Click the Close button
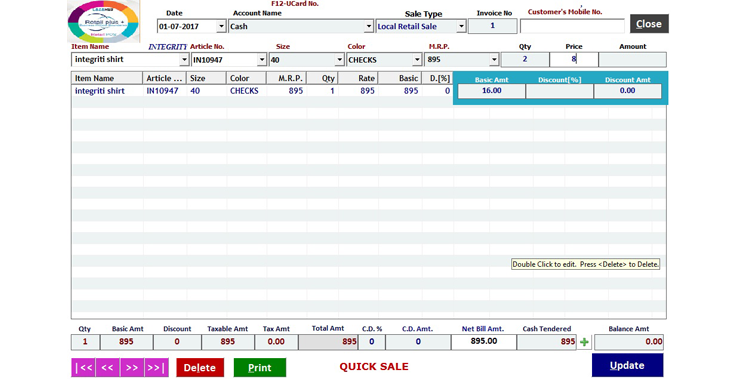Screen dimensions: 746x379 coord(649,24)
